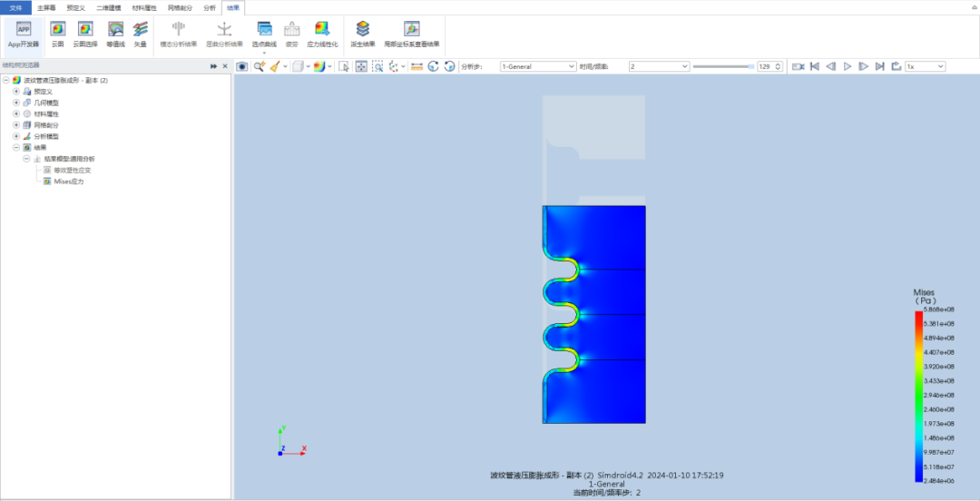Open 局部坐标系查看结果 tool

pos(411,34)
